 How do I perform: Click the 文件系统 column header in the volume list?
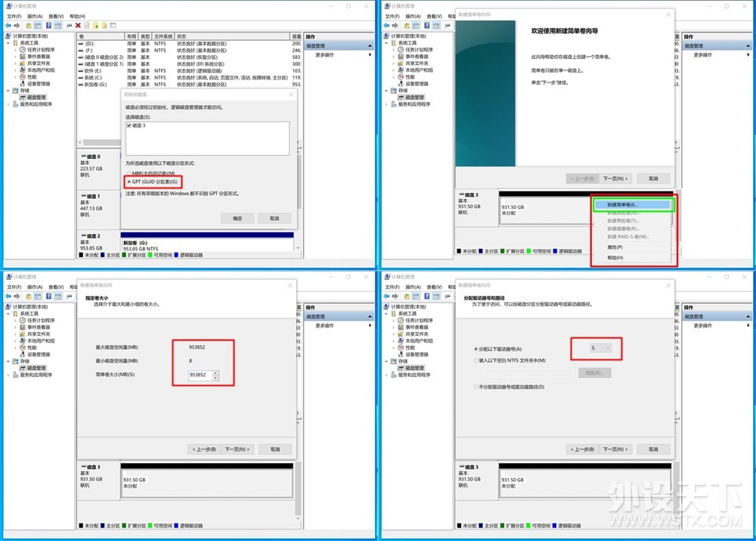pyautogui.click(x=163, y=36)
